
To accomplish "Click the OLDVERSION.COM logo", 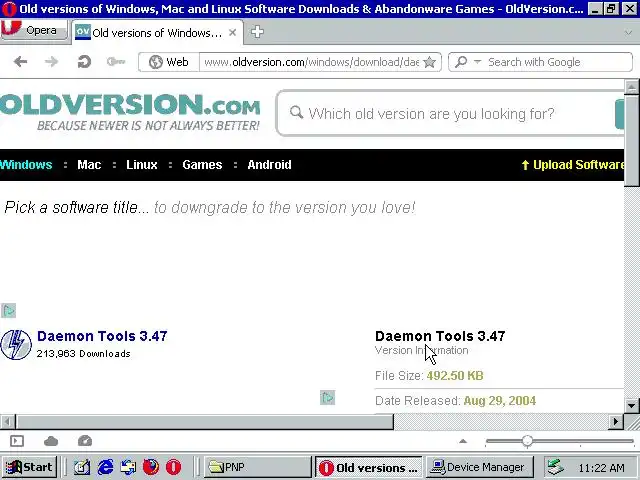I will pyautogui.click(x=130, y=112).
